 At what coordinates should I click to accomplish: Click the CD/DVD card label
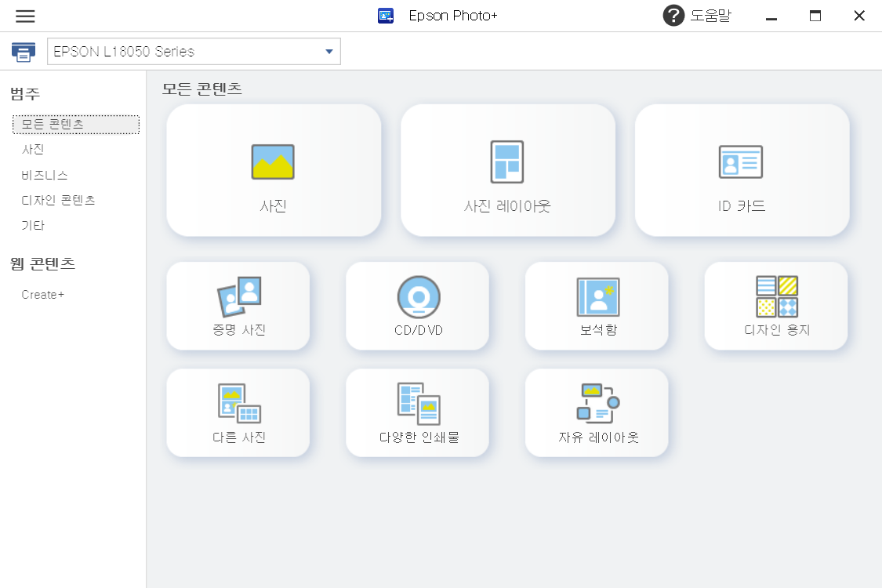point(419,330)
